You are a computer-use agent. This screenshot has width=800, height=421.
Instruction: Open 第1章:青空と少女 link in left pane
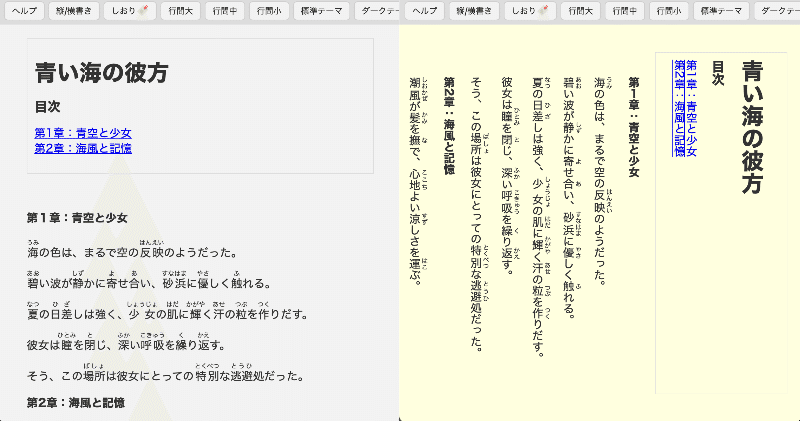[x=83, y=133]
